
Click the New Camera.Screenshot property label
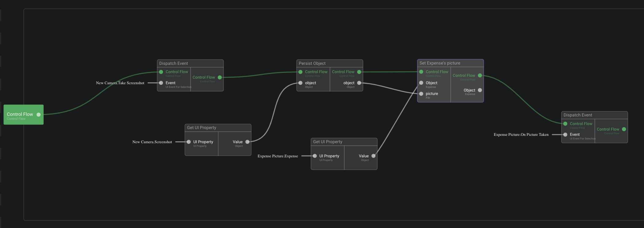click(152, 142)
